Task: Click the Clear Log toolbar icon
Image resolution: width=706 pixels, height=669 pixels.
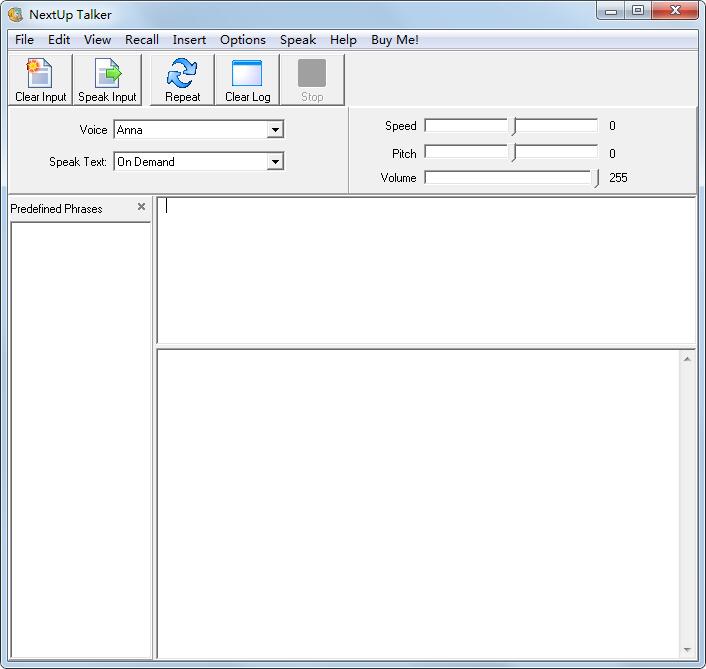Action: click(x=247, y=80)
